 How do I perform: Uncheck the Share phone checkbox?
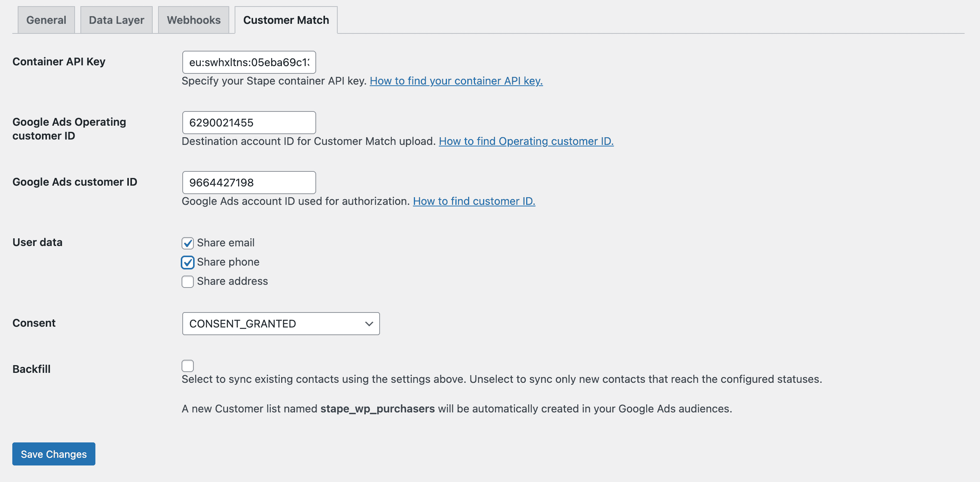click(188, 263)
